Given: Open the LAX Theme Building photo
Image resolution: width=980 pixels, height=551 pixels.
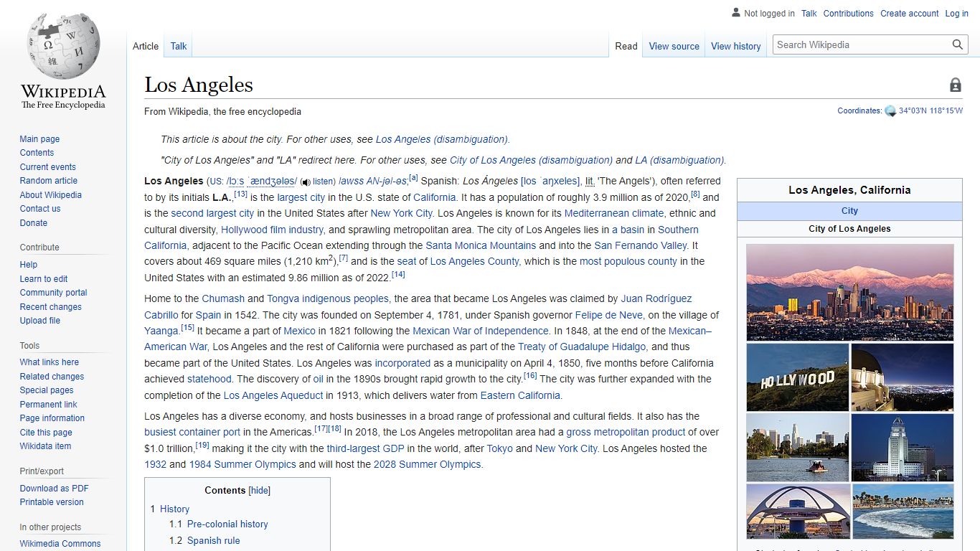Looking at the screenshot, I should [798, 511].
